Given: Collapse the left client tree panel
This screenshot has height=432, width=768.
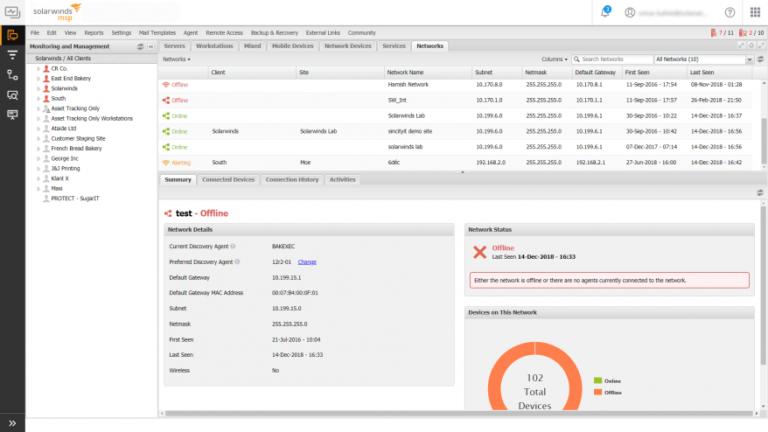Looking at the screenshot, I should coord(151,47).
